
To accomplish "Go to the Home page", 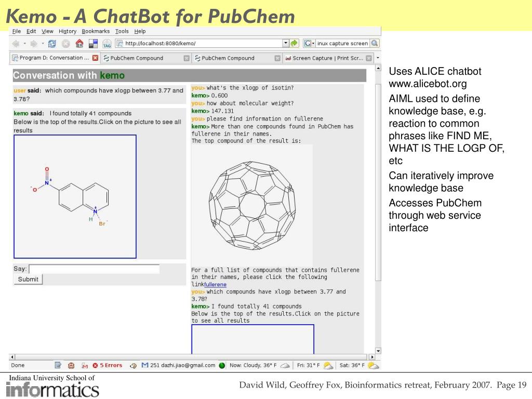I will [x=79, y=44].
